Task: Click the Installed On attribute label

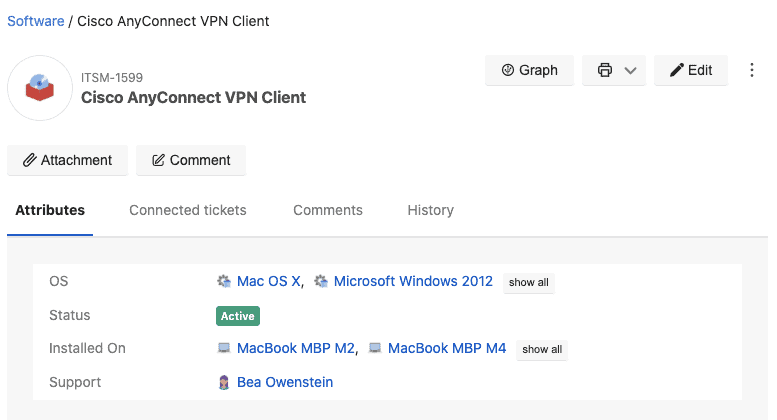Action: (87, 348)
